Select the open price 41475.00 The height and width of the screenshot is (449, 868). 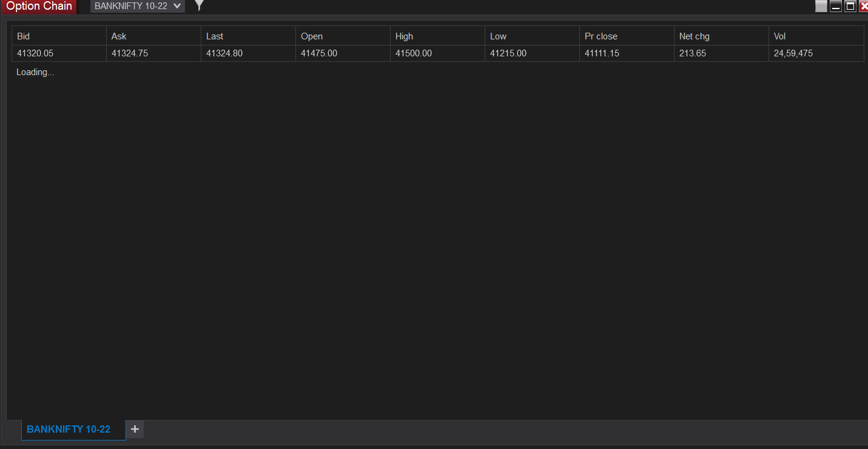319,53
